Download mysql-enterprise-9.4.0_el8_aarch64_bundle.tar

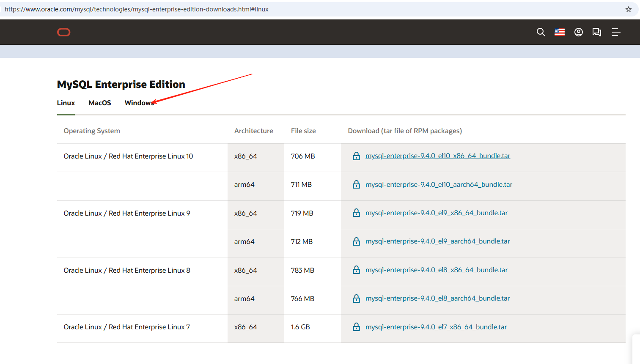click(x=438, y=298)
